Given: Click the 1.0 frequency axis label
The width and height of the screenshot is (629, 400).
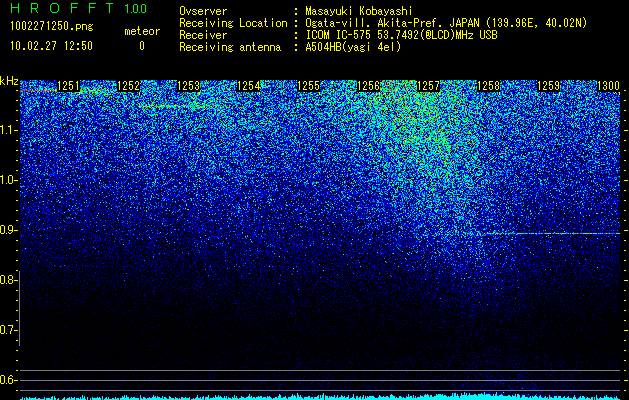Looking at the screenshot, I should pyautogui.click(x=8, y=180).
